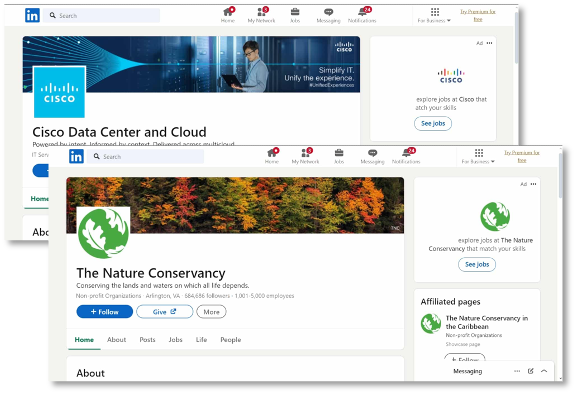Select Home tab on Cisco page
This screenshot has height=395, width=577.
point(39,199)
